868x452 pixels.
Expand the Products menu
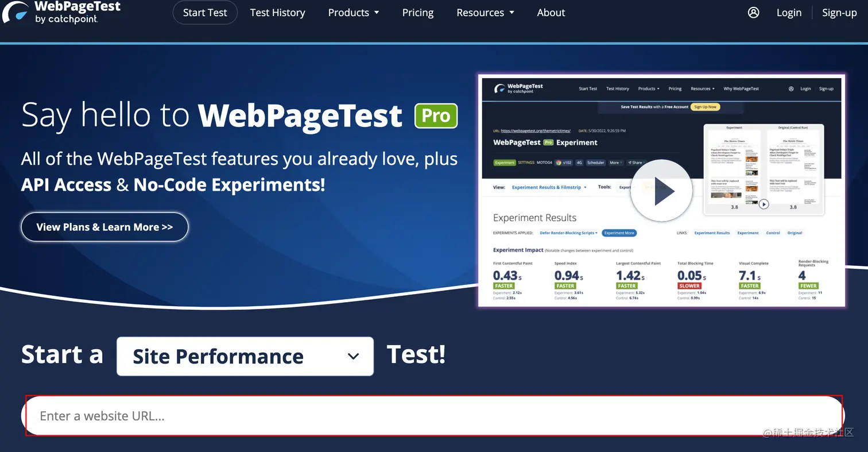[354, 13]
